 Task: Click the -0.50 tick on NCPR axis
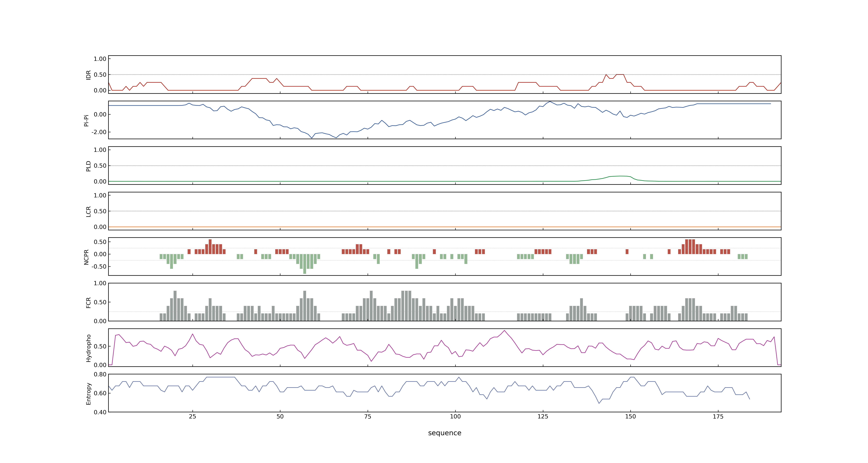pos(99,267)
